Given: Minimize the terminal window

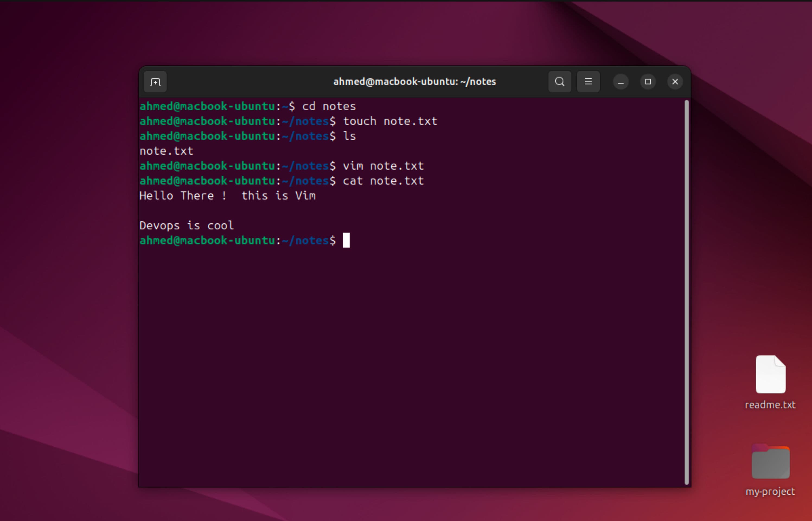Looking at the screenshot, I should 621,82.
